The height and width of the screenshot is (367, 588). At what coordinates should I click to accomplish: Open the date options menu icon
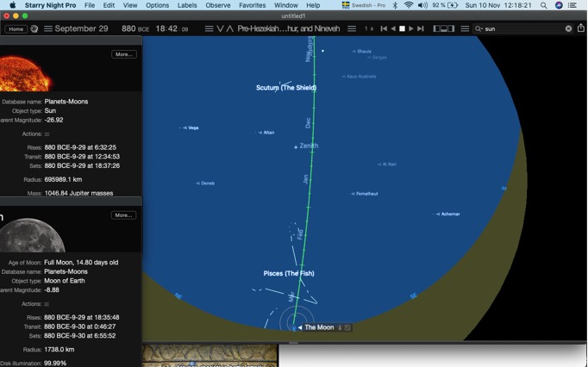(48, 29)
